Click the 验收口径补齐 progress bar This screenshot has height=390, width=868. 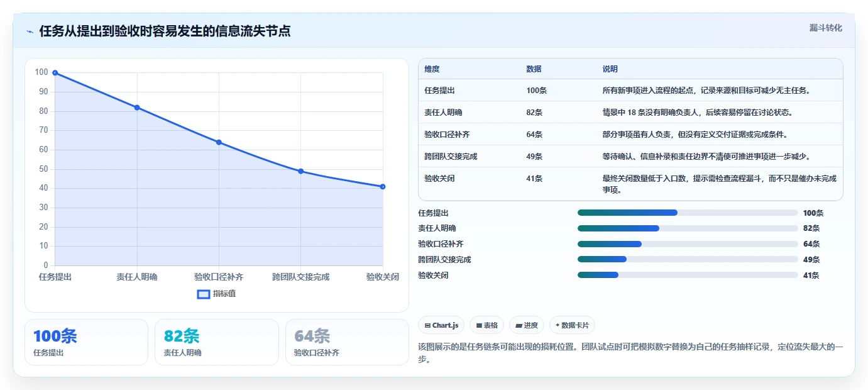pos(688,244)
